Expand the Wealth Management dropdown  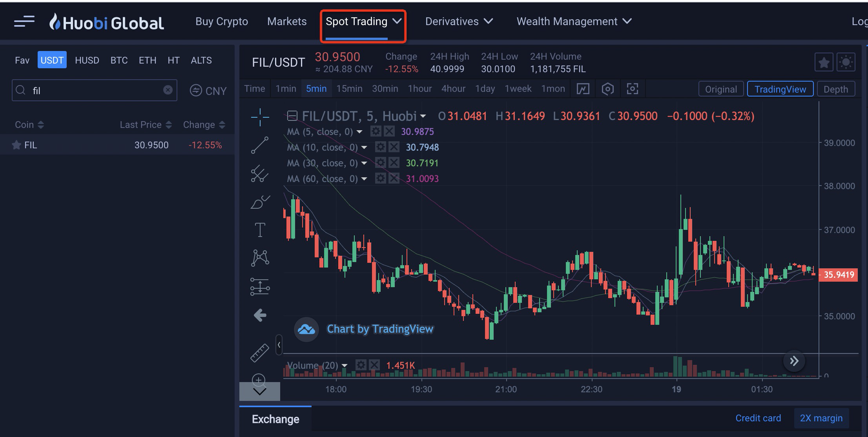[x=627, y=21]
